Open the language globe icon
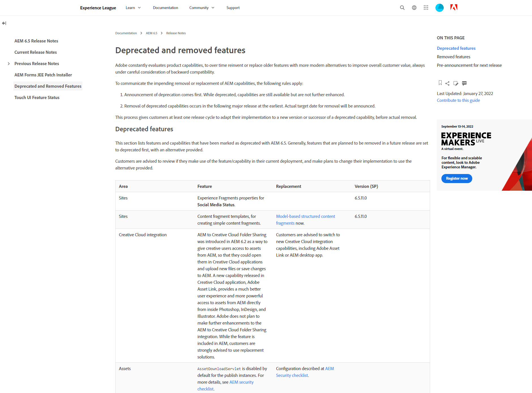The width and height of the screenshot is (532, 393). pyautogui.click(x=414, y=8)
